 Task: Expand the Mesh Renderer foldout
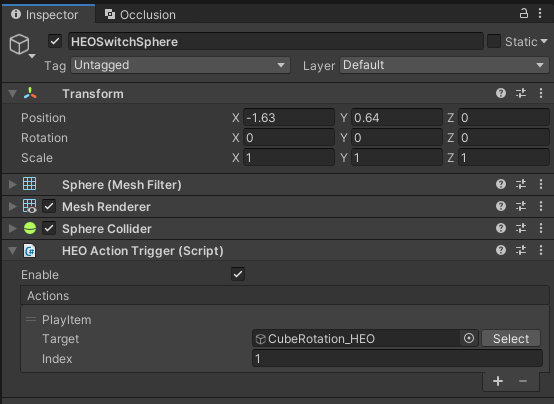pos(13,206)
